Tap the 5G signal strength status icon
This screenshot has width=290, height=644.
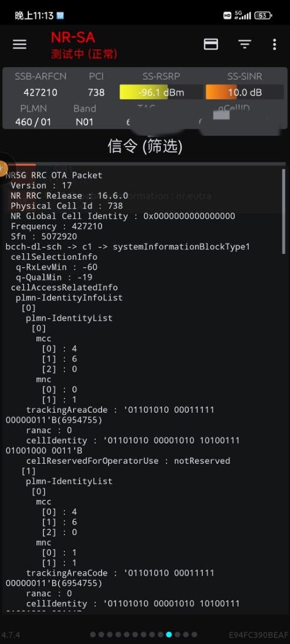point(242,16)
